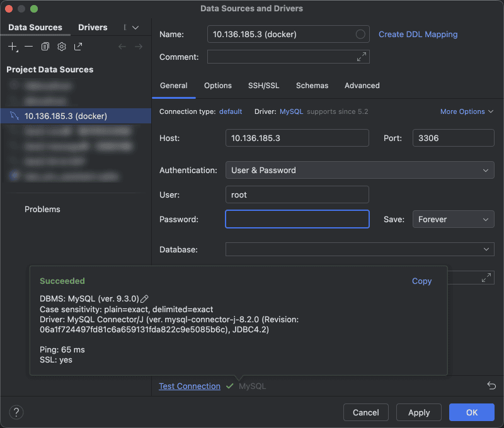This screenshot has width=504, height=428.
Task: Open the General tab
Action: pos(174,86)
